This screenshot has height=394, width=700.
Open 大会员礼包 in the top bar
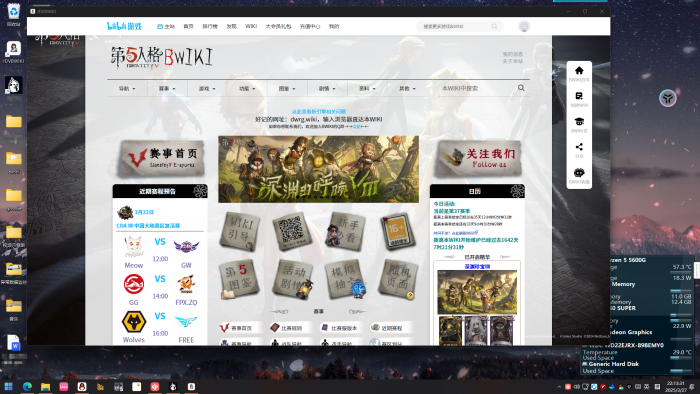coord(278,26)
